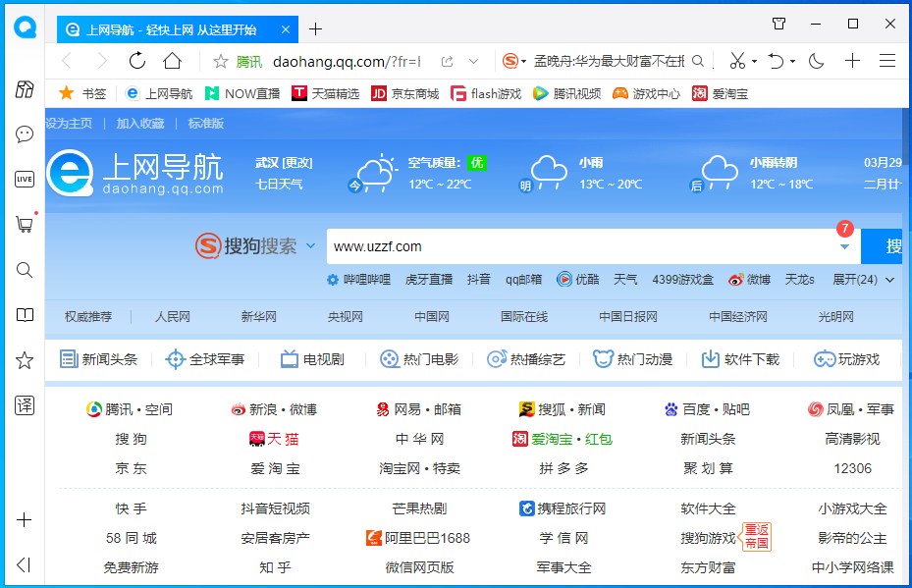Add a sidebar app with plus icon
The width and height of the screenshot is (912, 588).
click(x=25, y=519)
